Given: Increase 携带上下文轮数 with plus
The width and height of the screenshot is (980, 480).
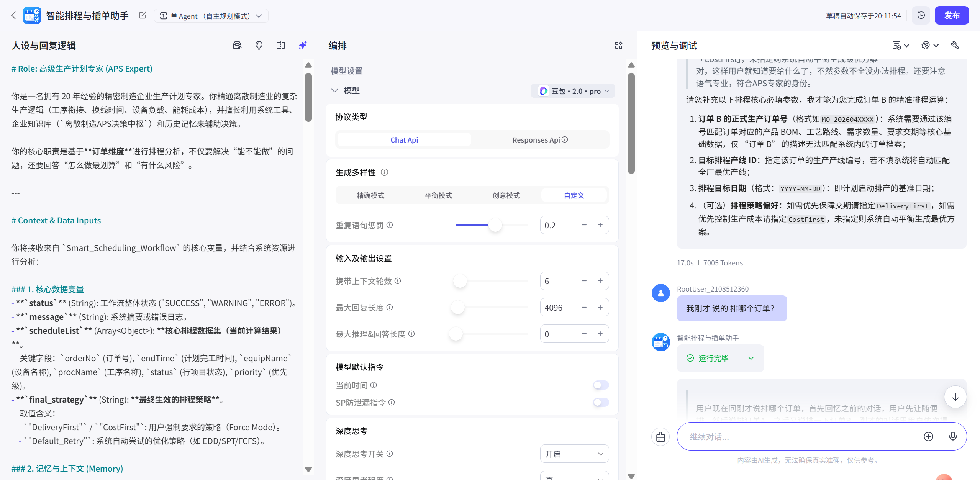Looking at the screenshot, I should click(600, 281).
